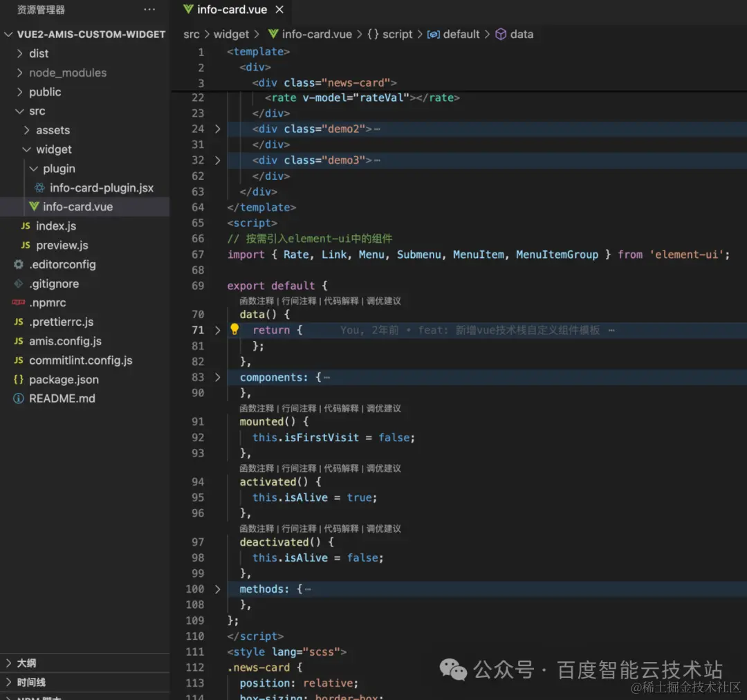Open README.md file
This screenshot has height=700, width=747.
[x=62, y=398]
